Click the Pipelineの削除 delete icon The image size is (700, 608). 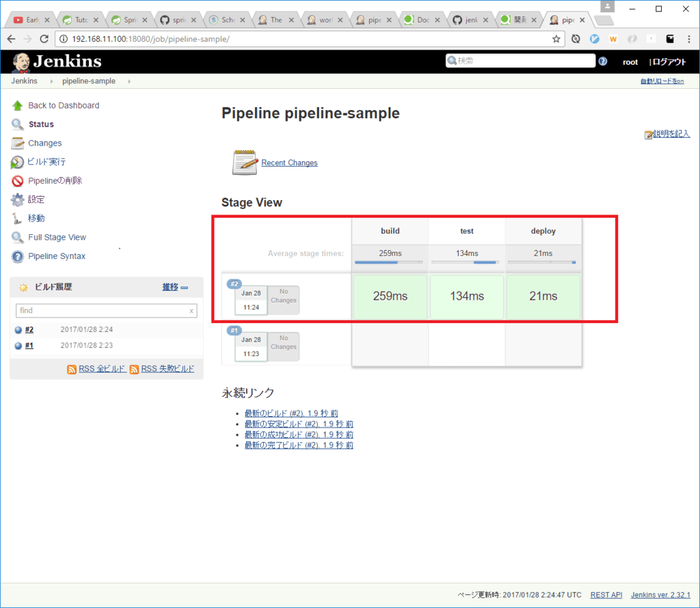17,181
